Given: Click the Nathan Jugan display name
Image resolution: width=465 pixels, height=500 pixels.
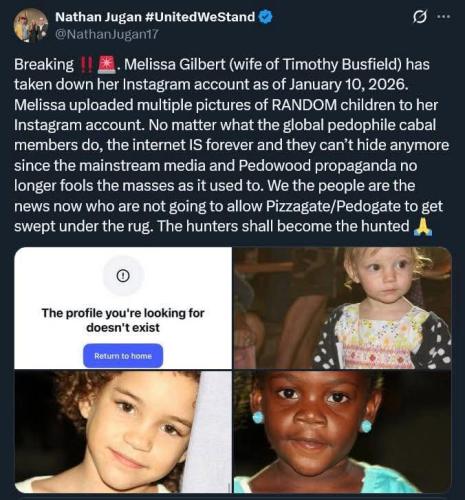Looking at the screenshot, I should 99,17.
